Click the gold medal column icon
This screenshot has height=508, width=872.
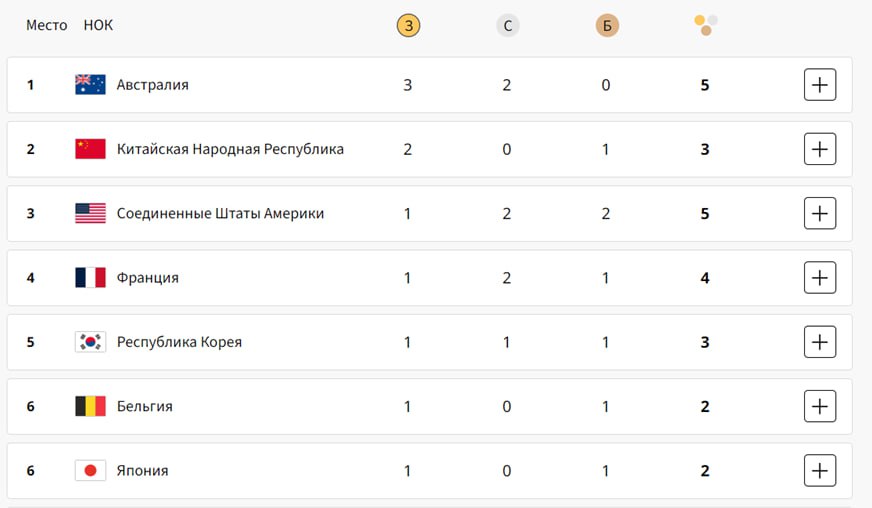(408, 26)
